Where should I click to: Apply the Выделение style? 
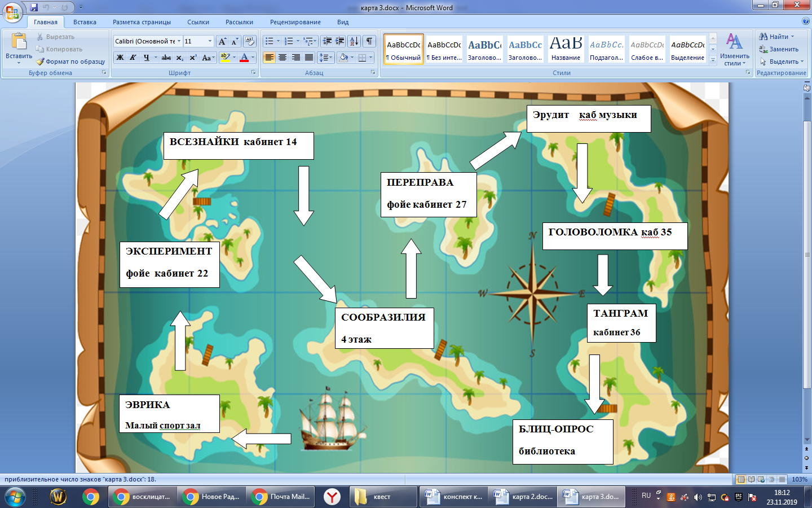(688, 50)
